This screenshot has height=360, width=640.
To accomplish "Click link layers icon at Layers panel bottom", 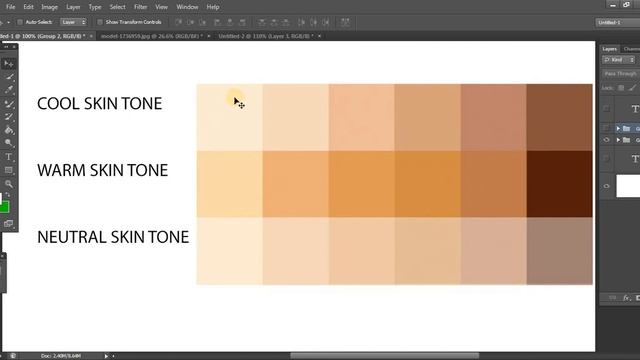I will [x=612, y=298].
